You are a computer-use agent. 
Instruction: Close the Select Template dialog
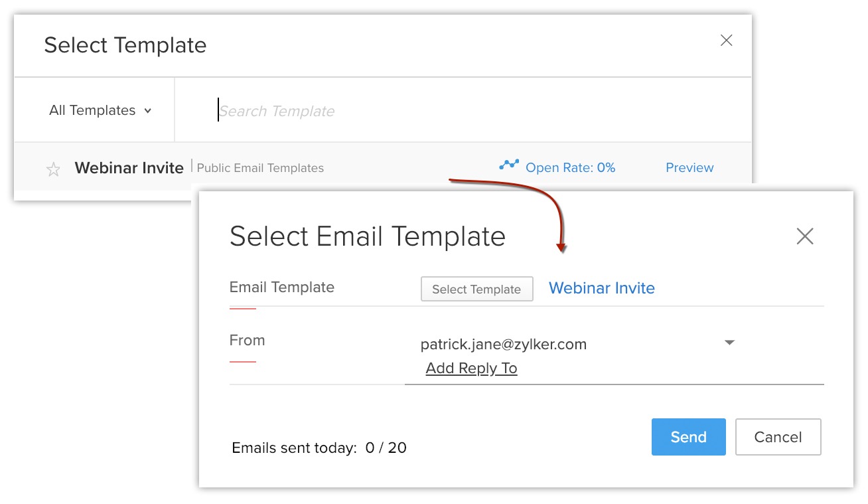[727, 41]
